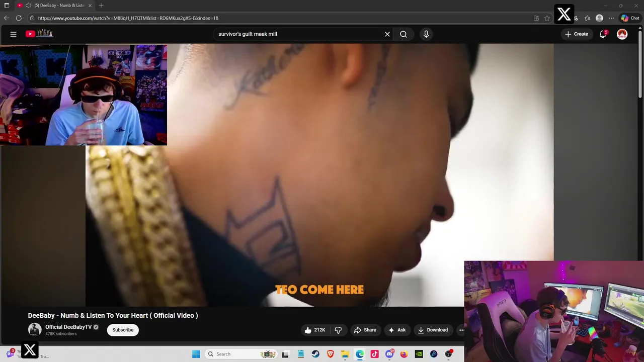Screen dimensions: 644x362
Task: Open the dark blue round taskbar icon
Action: [x=434, y=354]
